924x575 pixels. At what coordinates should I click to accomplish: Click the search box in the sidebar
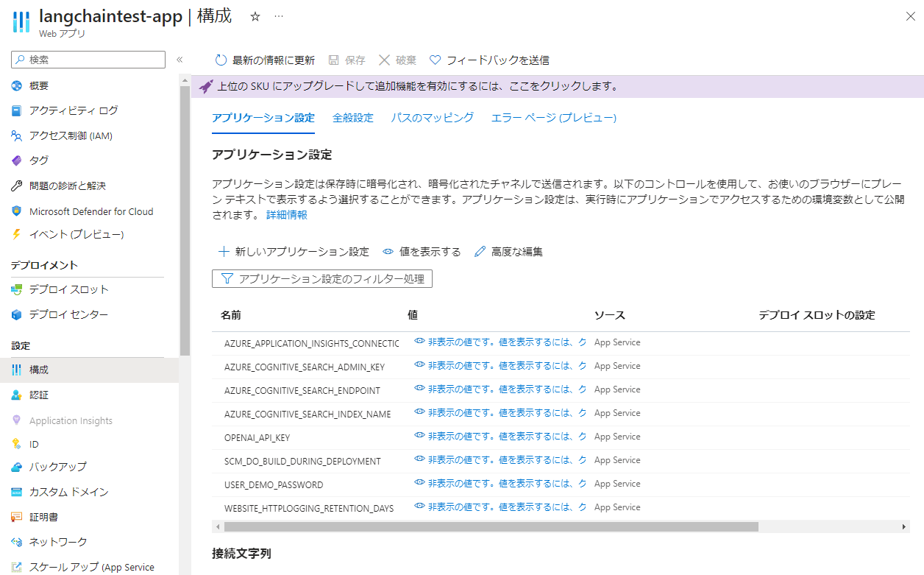coord(88,60)
